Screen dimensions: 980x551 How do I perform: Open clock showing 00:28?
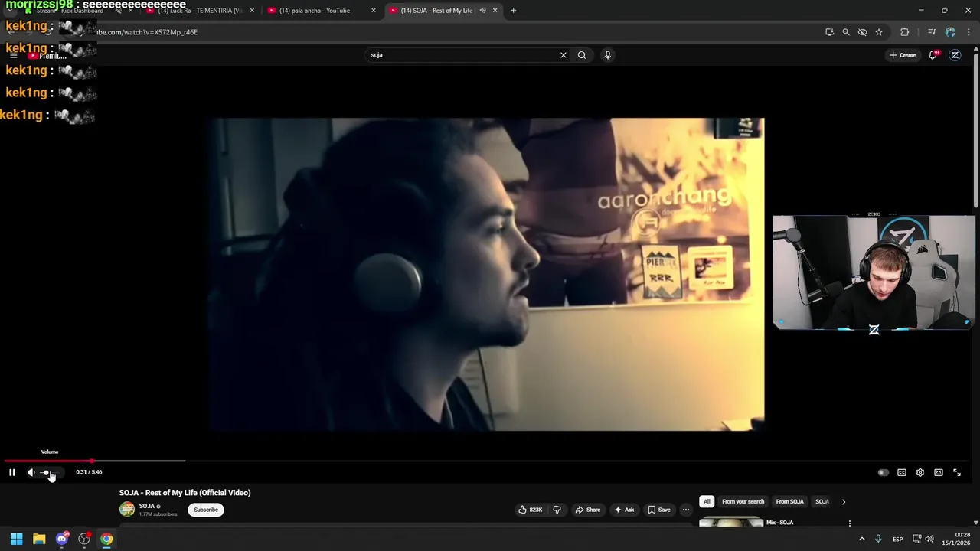click(956, 539)
